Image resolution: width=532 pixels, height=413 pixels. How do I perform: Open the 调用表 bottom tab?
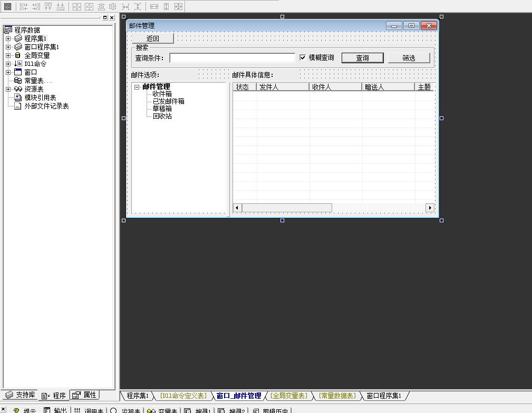pyautogui.click(x=89, y=410)
